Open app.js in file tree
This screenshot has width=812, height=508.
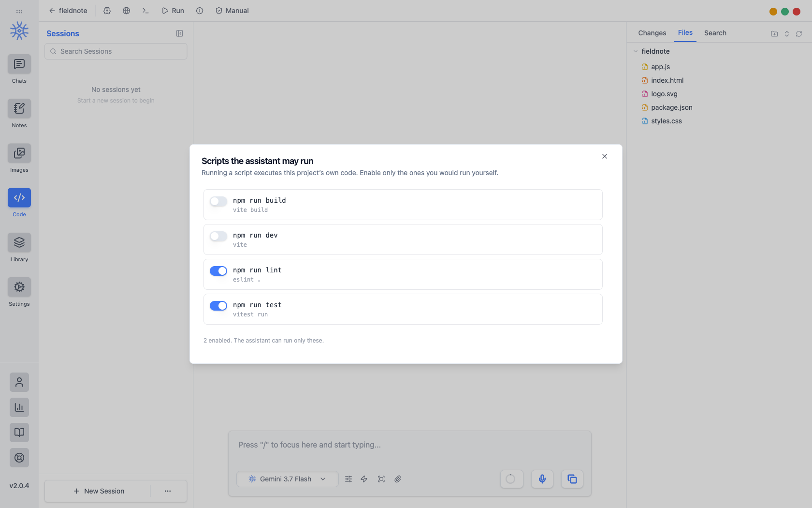pos(660,67)
